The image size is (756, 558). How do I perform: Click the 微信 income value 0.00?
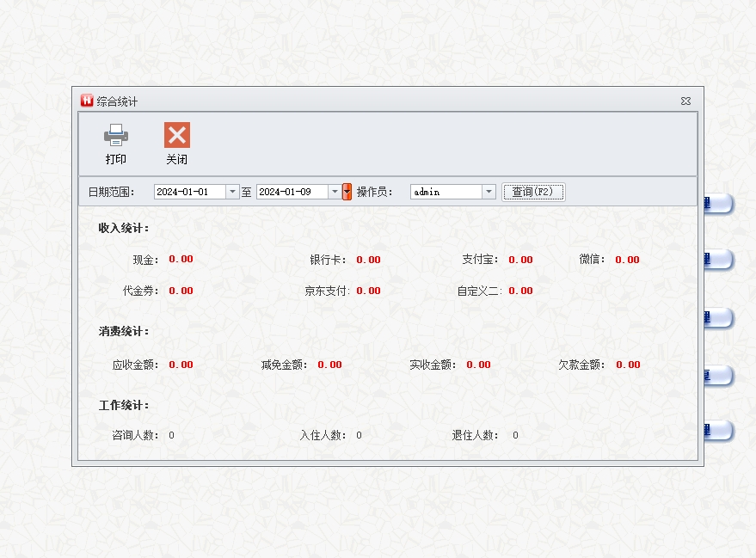(627, 260)
